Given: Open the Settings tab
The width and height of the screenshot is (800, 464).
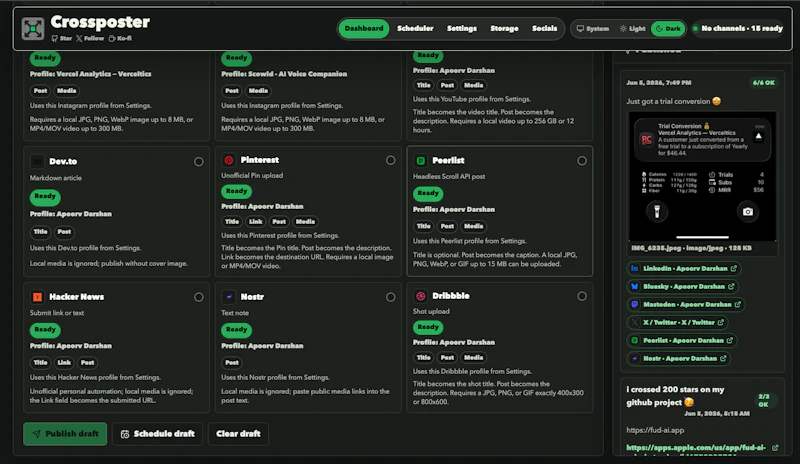Looking at the screenshot, I should (462, 29).
